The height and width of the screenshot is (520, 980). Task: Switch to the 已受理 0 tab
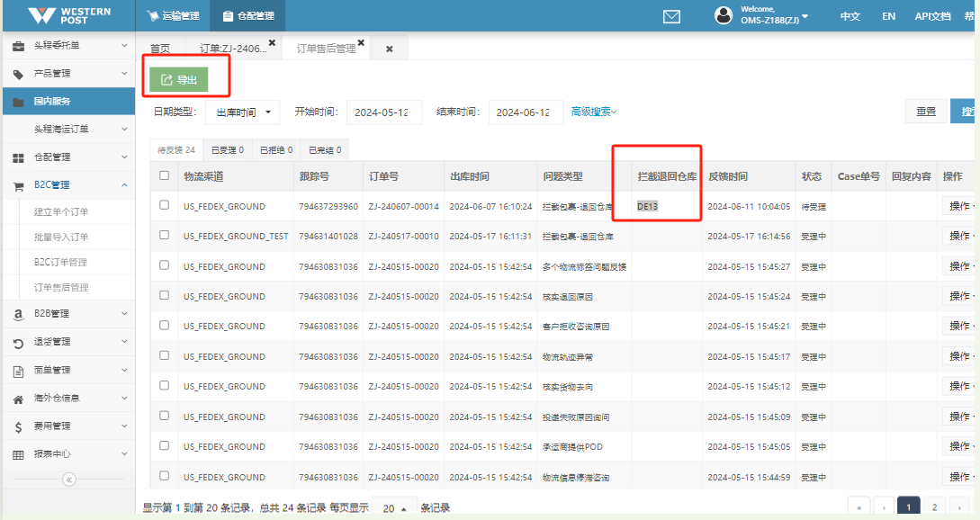pyautogui.click(x=228, y=150)
